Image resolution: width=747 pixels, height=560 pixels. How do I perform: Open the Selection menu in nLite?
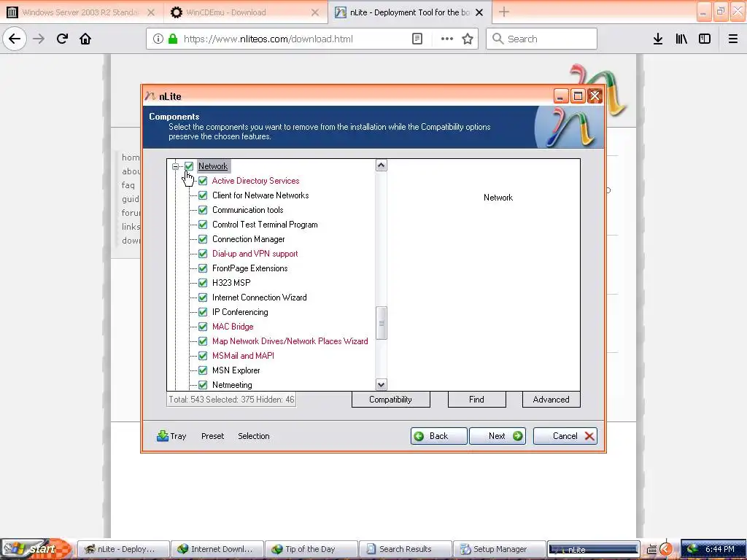pos(254,436)
